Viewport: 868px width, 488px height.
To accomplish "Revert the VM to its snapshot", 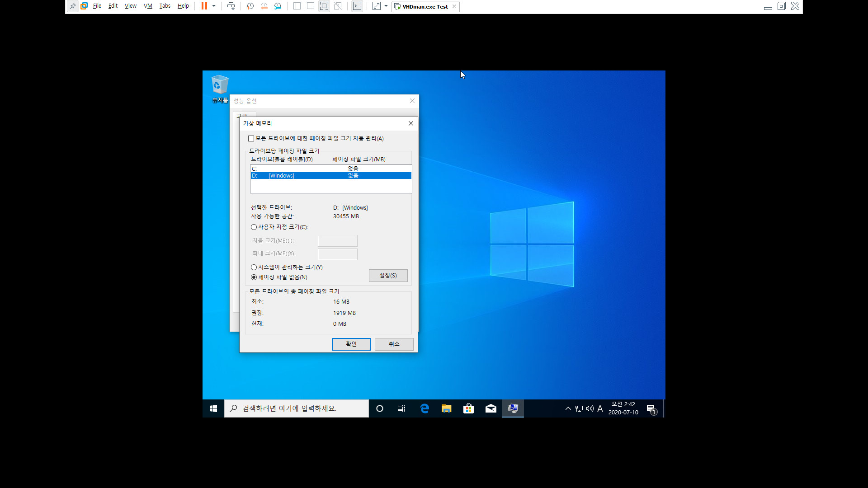I will 264,6.
